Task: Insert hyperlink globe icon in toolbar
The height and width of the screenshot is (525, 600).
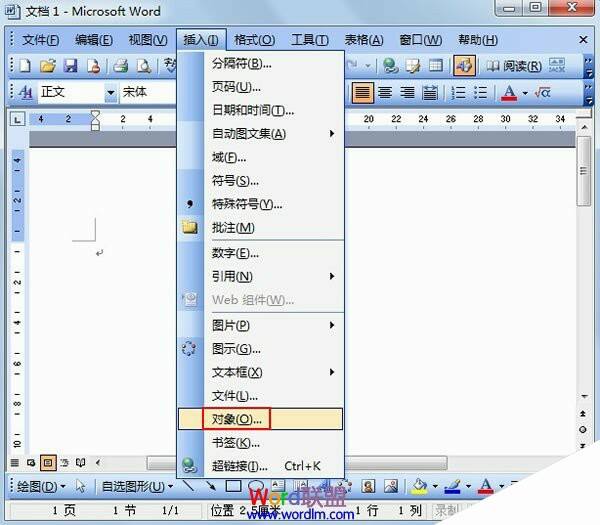Action: (x=390, y=65)
